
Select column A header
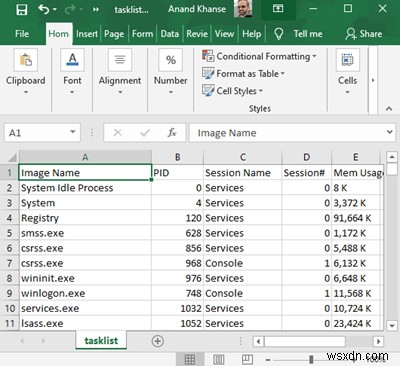pos(85,157)
